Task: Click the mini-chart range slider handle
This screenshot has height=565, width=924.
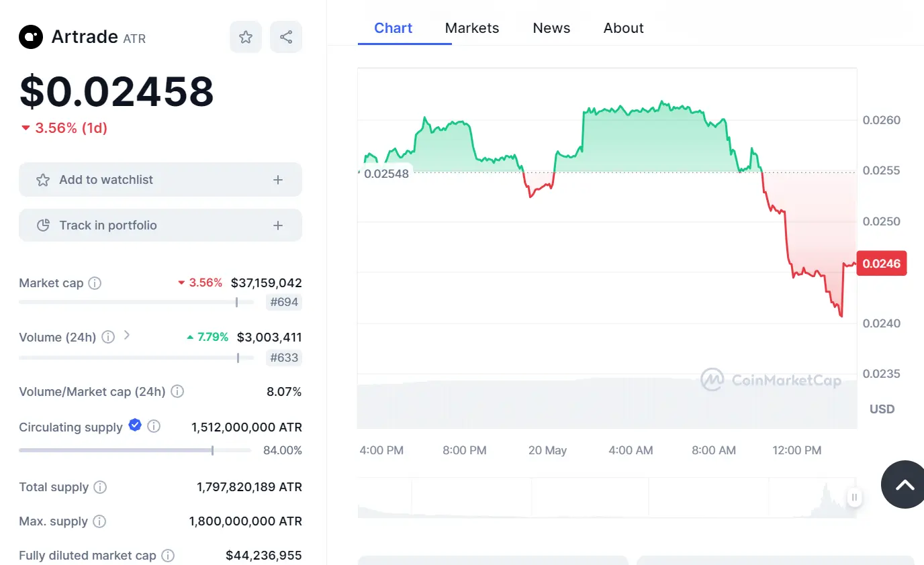Action: click(853, 498)
